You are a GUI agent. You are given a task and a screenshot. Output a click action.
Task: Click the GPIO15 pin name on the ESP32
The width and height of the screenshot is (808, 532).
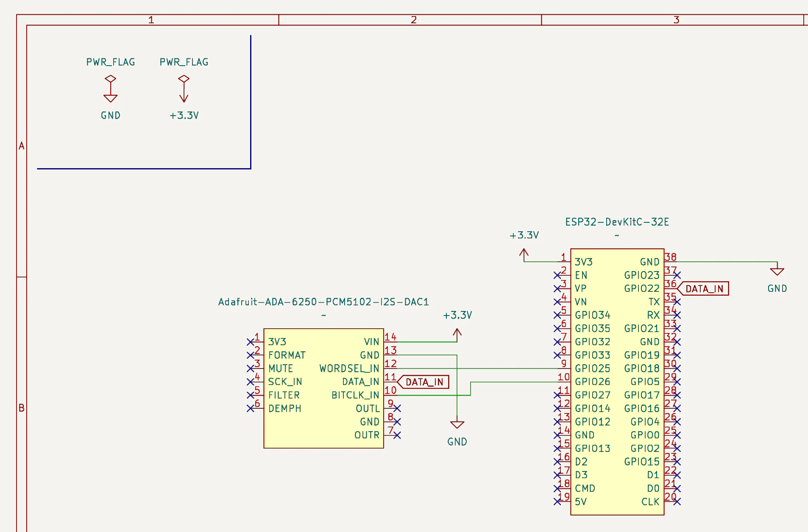pyautogui.click(x=642, y=462)
